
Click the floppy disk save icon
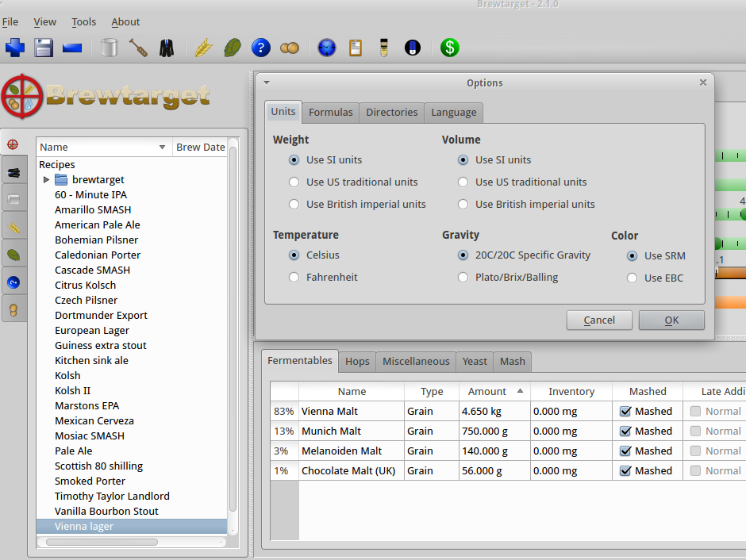coord(44,48)
